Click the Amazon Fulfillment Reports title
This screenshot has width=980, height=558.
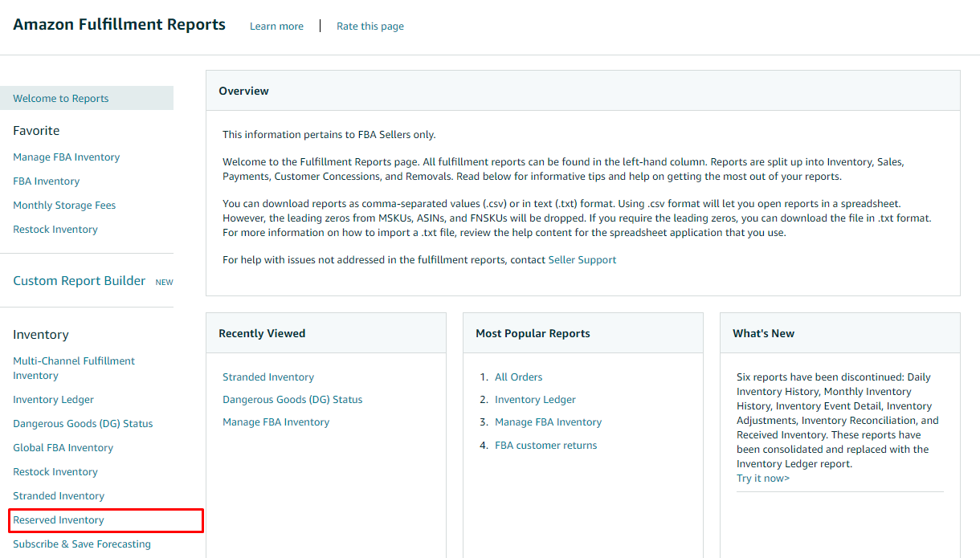click(x=120, y=25)
